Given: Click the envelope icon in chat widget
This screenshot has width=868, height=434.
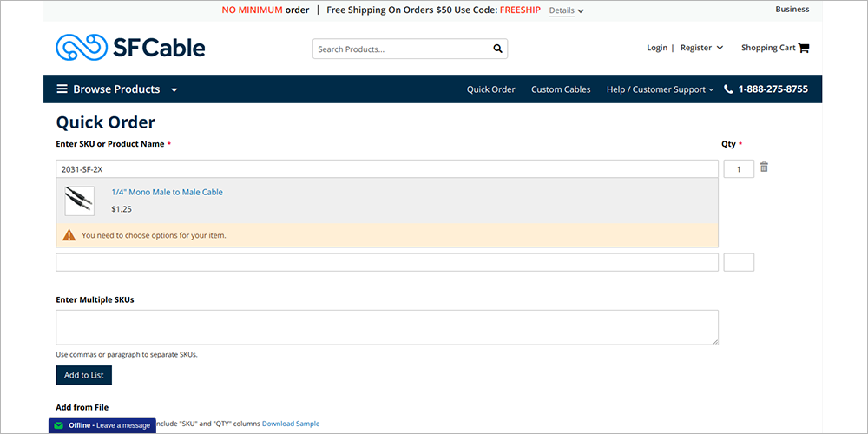Looking at the screenshot, I should click(x=59, y=425).
